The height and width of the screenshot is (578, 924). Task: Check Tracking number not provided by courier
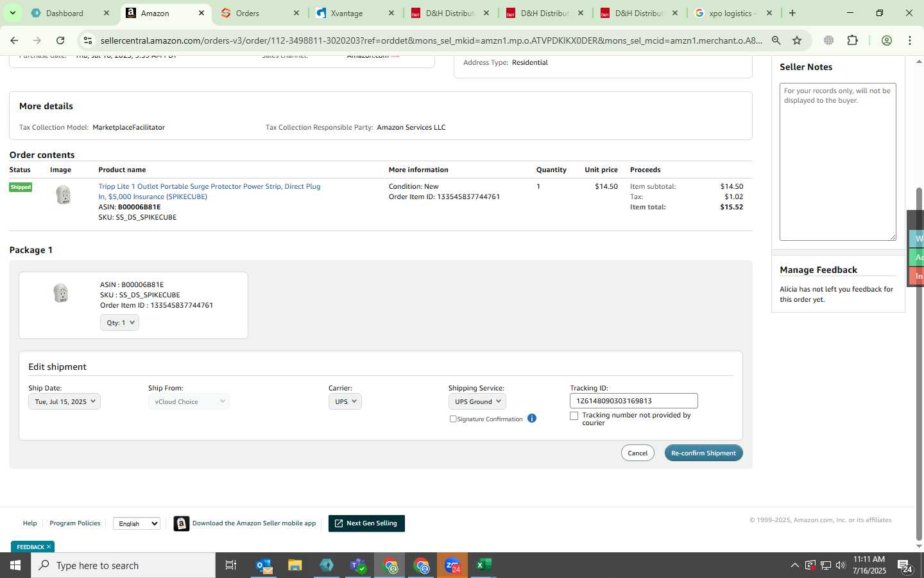click(x=574, y=416)
